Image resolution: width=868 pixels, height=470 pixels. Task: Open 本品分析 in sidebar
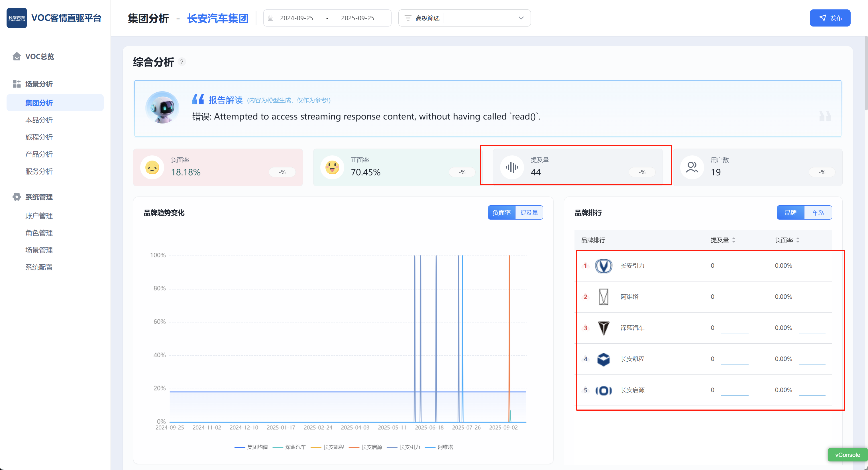[39, 120]
